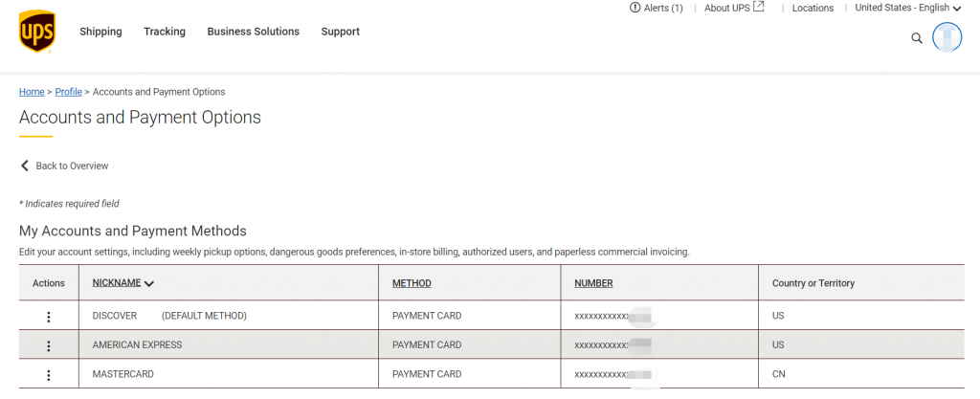This screenshot has height=399, width=980.
Task: Sort table by NUMBER column header
Action: (593, 283)
